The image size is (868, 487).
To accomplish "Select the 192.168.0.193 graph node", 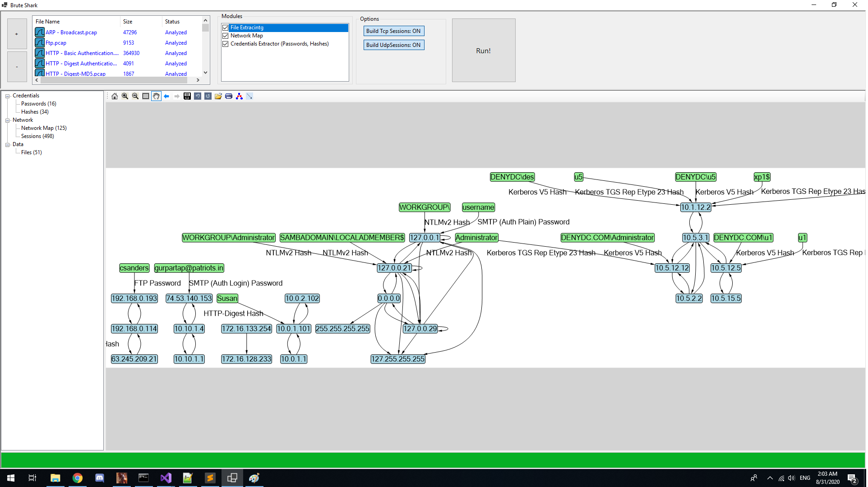I will 134,299.
